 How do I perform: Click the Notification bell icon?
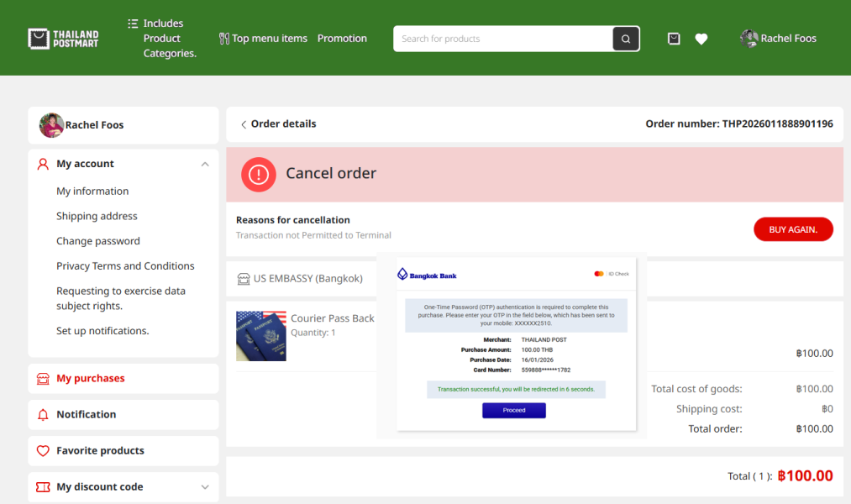[43, 415]
